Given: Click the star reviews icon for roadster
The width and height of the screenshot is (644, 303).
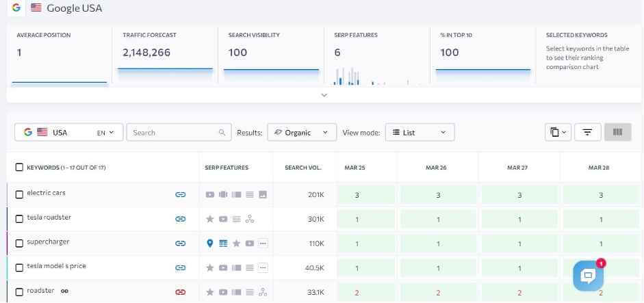Looking at the screenshot, I should (x=210, y=292).
